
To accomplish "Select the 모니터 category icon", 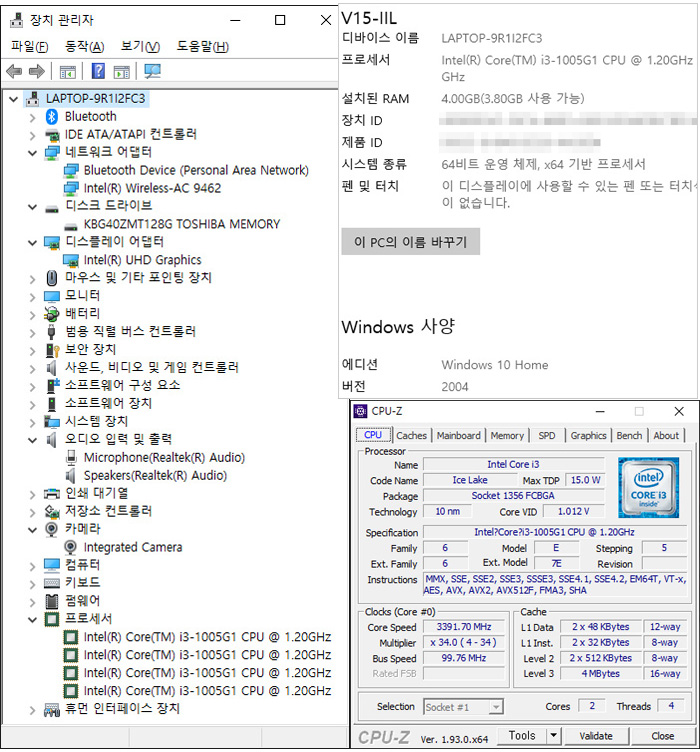I will (52, 296).
